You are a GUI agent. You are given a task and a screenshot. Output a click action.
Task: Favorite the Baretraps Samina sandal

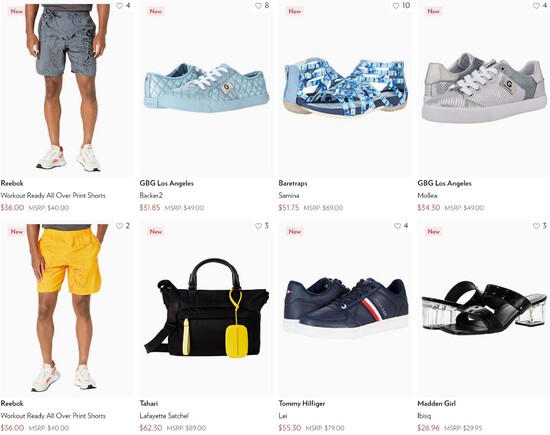[396, 6]
